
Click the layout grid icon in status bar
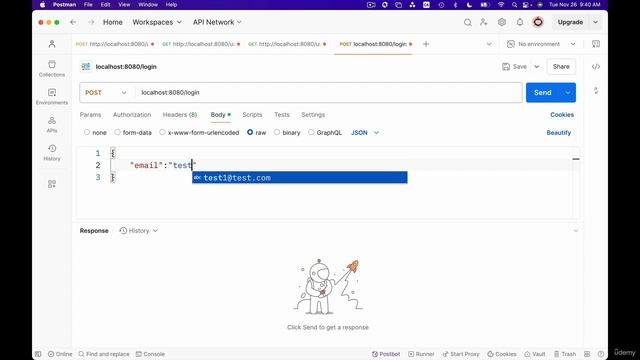pos(587,354)
